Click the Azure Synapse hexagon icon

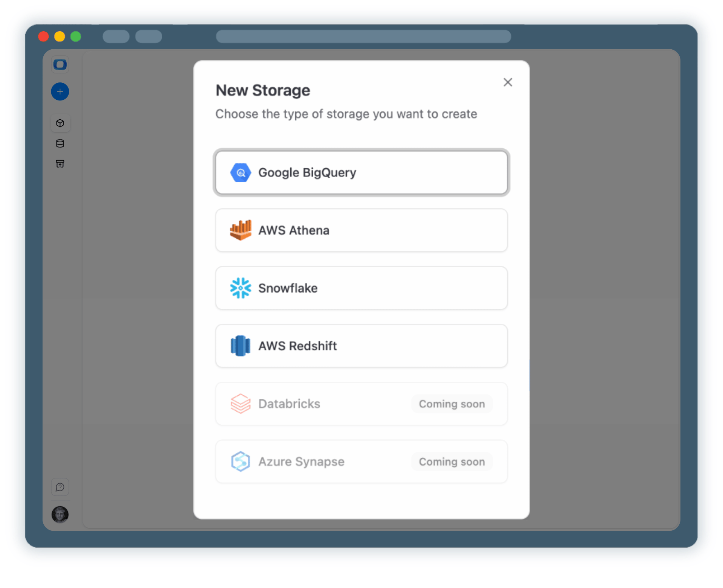tap(240, 462)
